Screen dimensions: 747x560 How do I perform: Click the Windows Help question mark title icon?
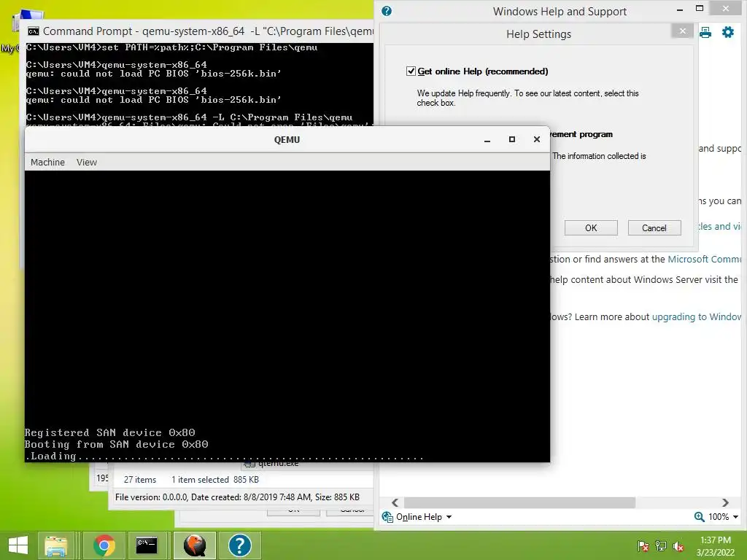pyautogui.click(x=387, y=11)
